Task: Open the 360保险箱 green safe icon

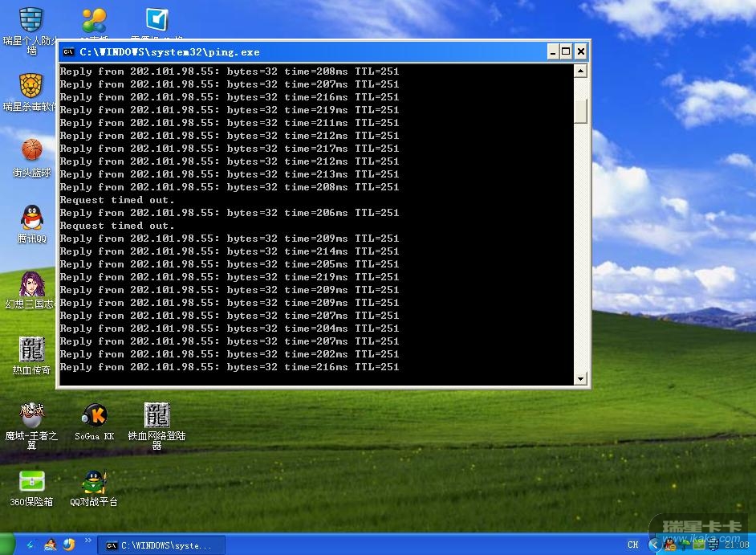Action: coord(31,482)
